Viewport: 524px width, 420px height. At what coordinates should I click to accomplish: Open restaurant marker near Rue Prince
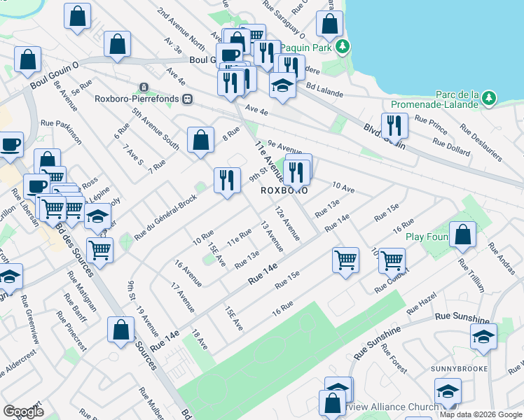click(394, 127)
